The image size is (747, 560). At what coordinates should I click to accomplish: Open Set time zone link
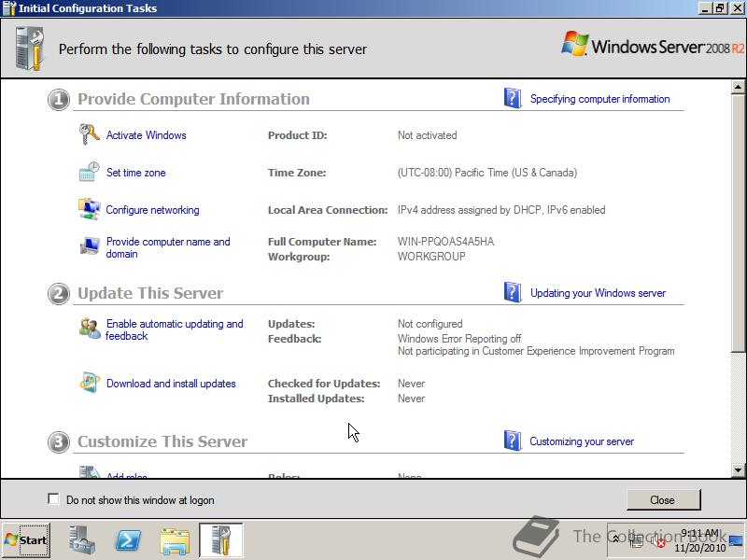[135, 173]
